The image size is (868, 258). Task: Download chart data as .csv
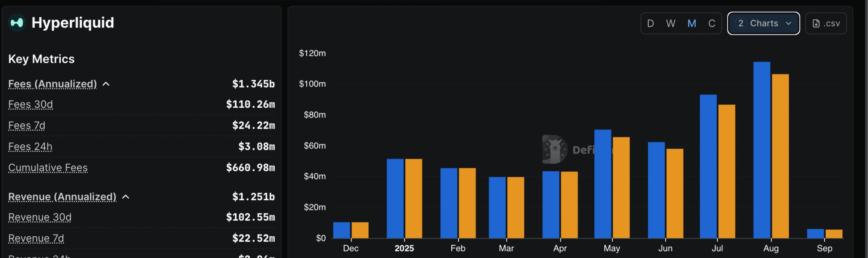click(x=826, y=23)
